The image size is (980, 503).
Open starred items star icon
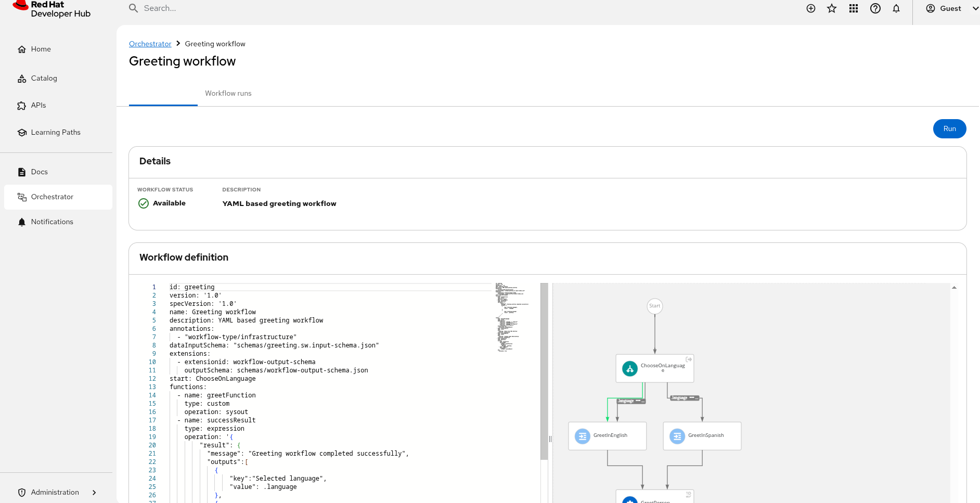pos(832,8)
